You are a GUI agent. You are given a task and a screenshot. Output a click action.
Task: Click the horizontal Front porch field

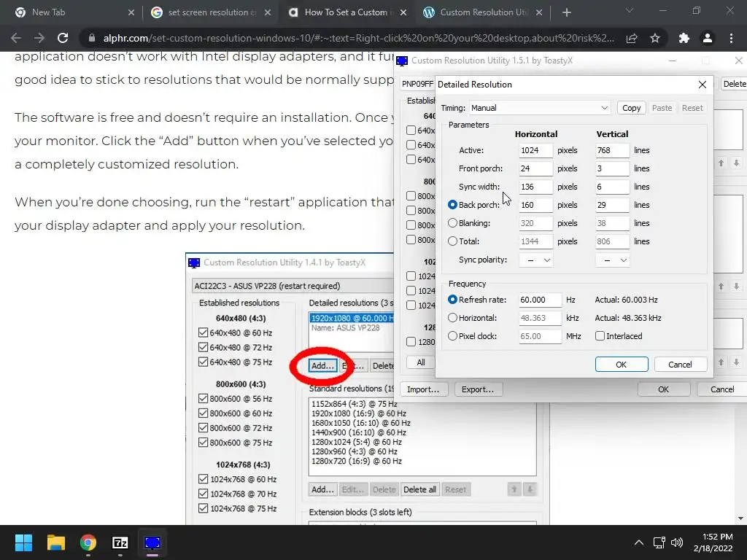click(x=536, y=168)
